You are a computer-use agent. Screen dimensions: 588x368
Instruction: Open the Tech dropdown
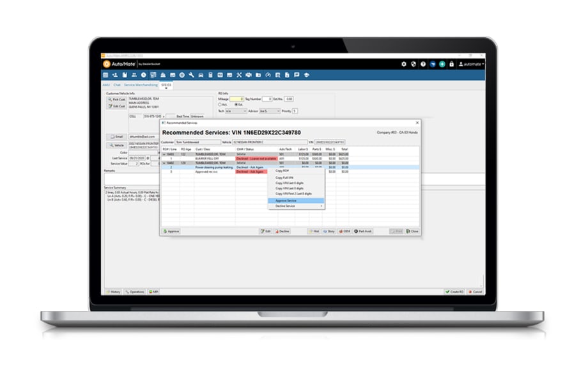click(x=236, y=111)
